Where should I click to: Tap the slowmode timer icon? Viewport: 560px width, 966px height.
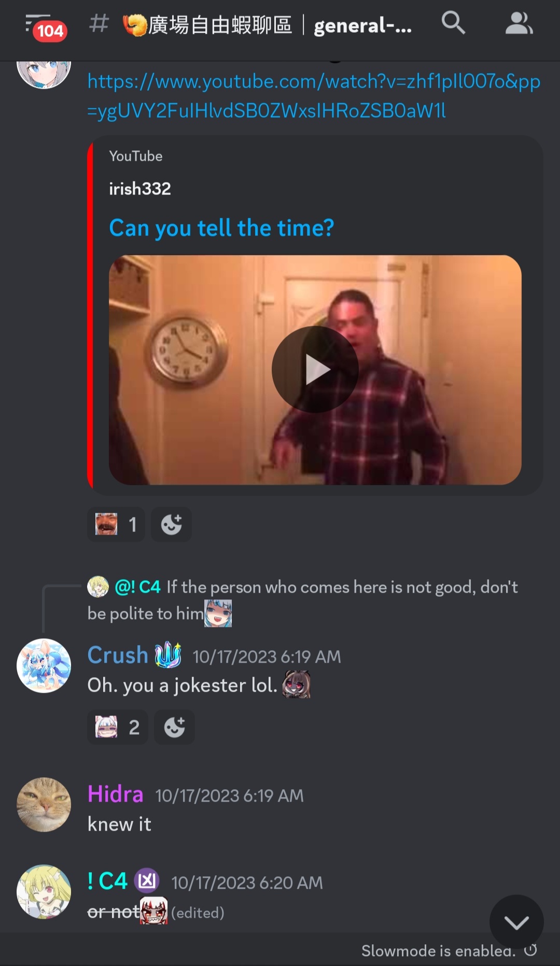click(530, 950)
